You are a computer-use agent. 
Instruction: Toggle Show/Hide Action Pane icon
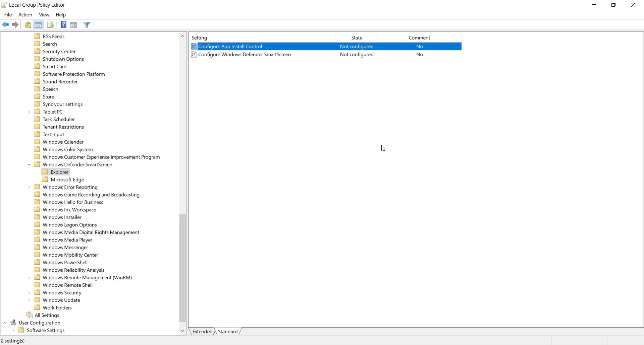[x=73, y=25]
